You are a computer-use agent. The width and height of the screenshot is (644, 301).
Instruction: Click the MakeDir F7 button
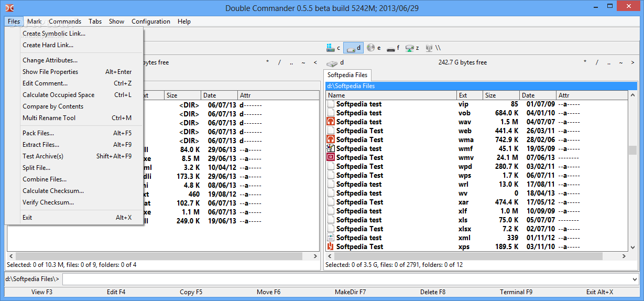[x=351, y=292]
